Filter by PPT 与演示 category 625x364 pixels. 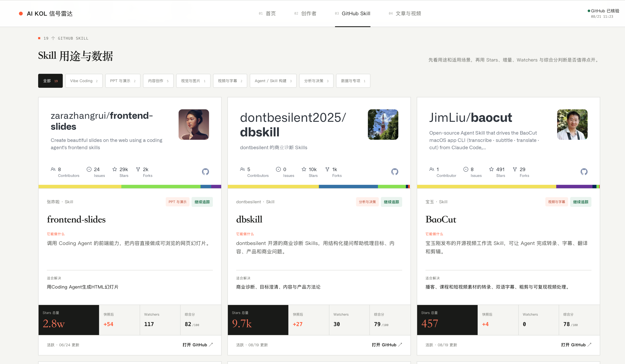[x=123, y=81]
